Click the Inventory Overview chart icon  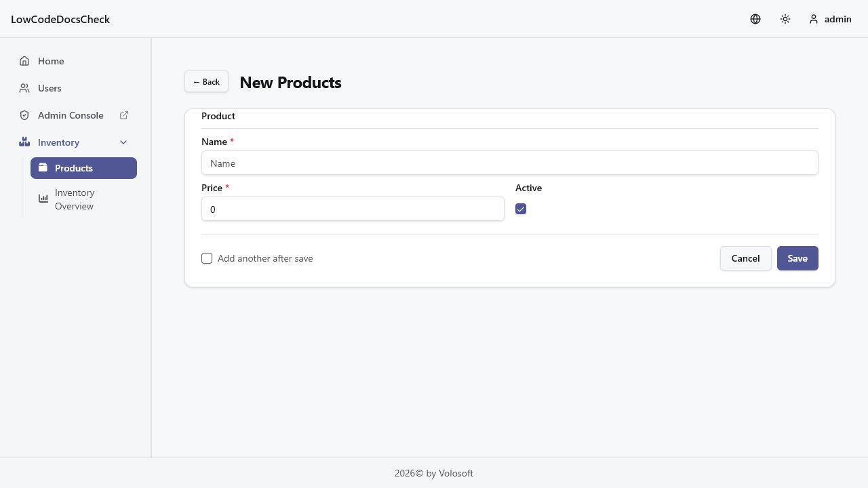pyautogui.click(x=43, y=199)
